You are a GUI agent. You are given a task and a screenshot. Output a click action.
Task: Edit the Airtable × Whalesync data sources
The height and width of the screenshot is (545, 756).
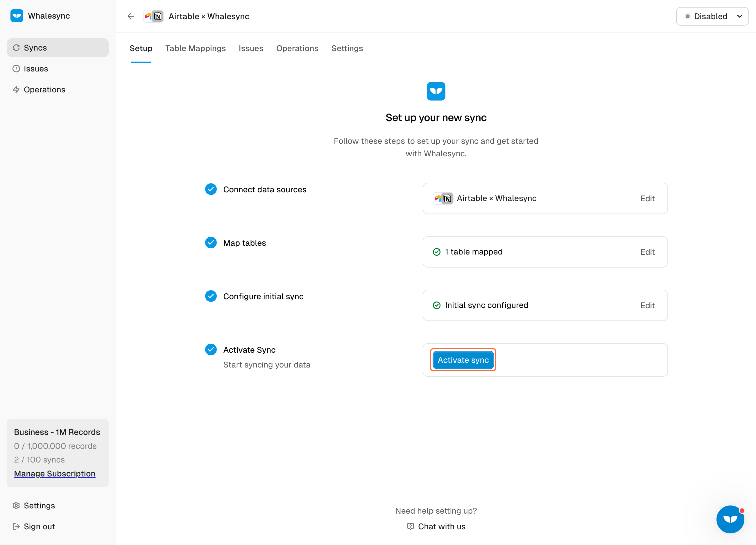pyautogui.click(x=647, y=199)
